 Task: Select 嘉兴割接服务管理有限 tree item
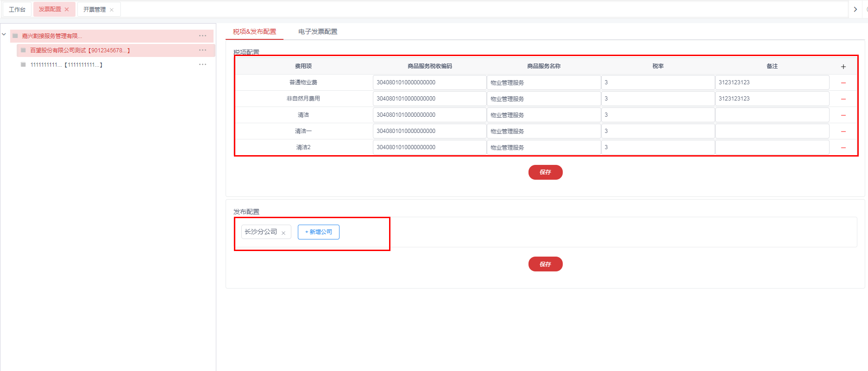pyautogui.click(x=112, y=36)
